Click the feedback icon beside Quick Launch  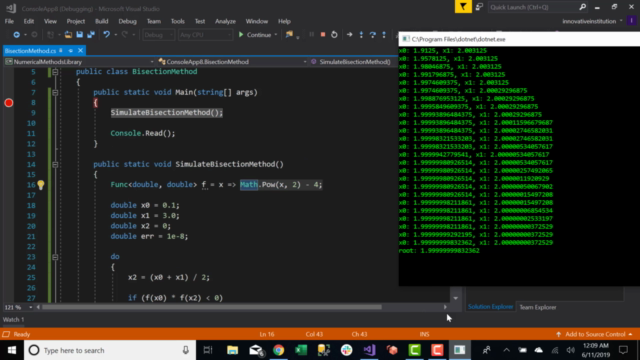click(480, 7)
